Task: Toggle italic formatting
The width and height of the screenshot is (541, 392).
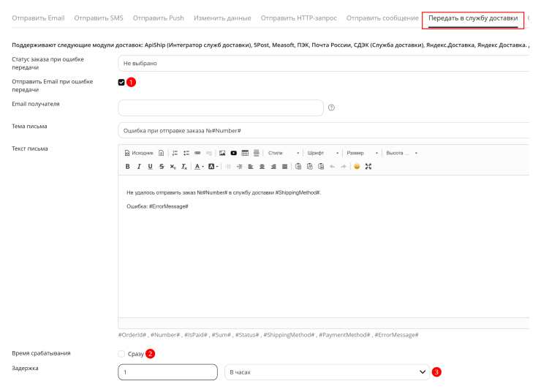Action: [139, 166]
